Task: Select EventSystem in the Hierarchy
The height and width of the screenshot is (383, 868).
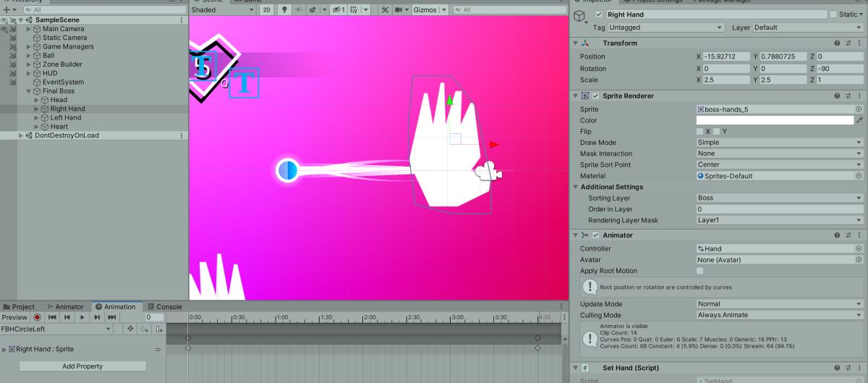Action: point(63,82)
